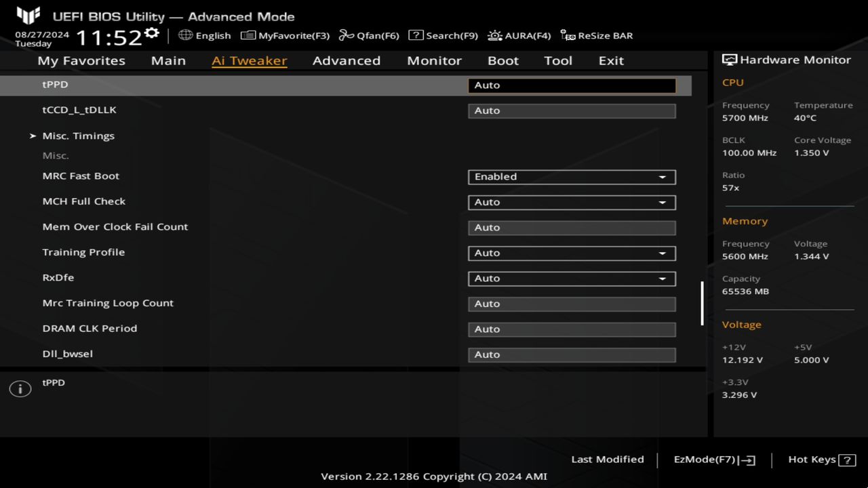Click the TUF logo icon
868x488 pixels.
click(x=28, y=16)
